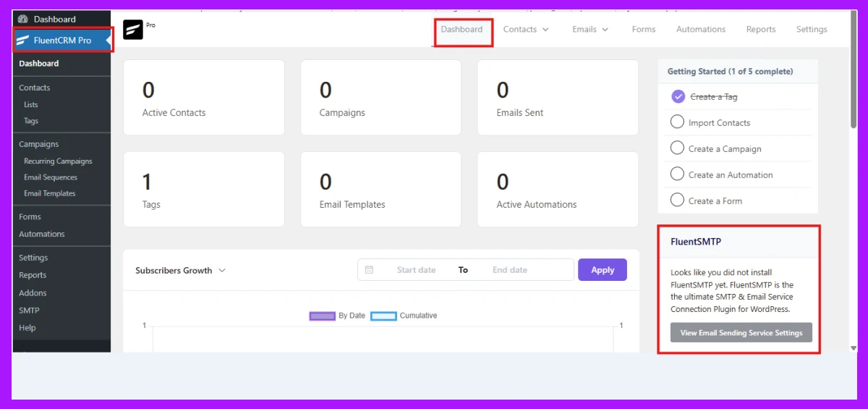Click the Start date input field

pyautogui.click(x=416, y=270)
